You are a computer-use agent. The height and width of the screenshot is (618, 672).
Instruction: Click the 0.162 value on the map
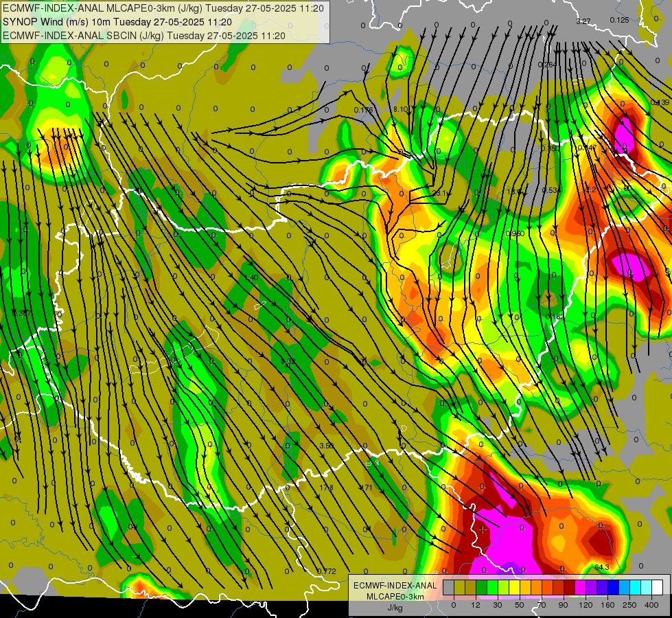pyautogui.click(x=555, y=317)
